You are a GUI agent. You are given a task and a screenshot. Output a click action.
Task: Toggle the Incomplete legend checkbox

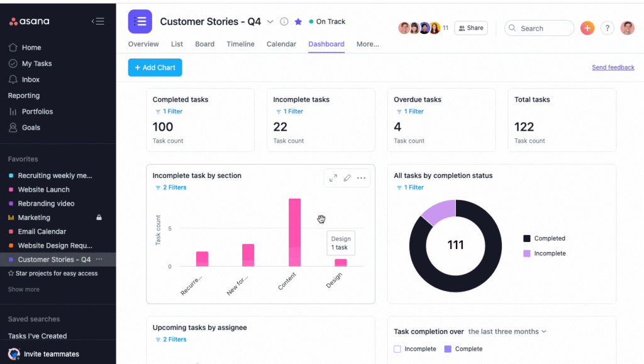[x=398, y=348]
